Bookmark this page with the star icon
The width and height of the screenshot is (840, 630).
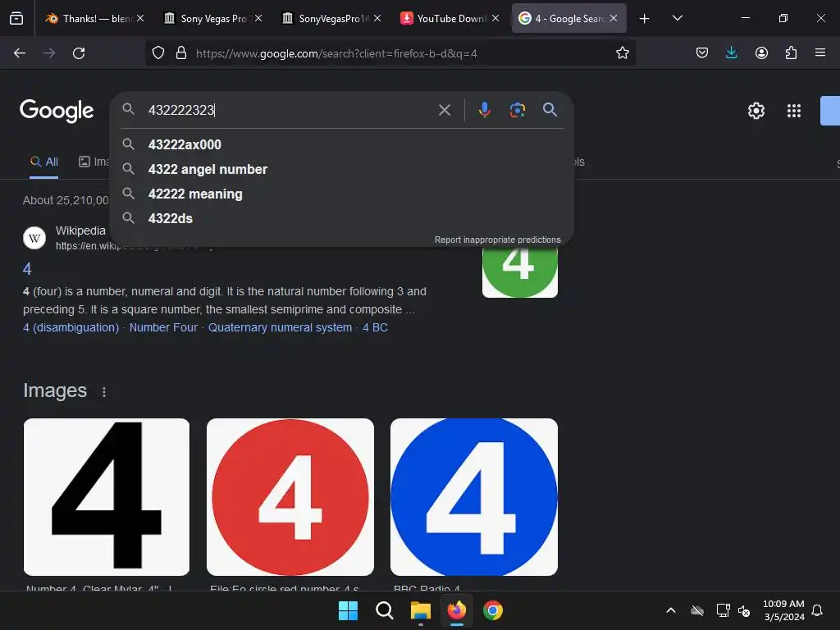(622, 53)
